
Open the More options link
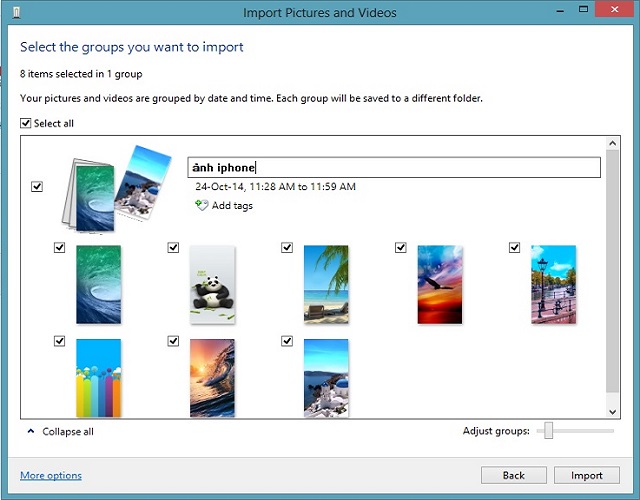point(51,475)
